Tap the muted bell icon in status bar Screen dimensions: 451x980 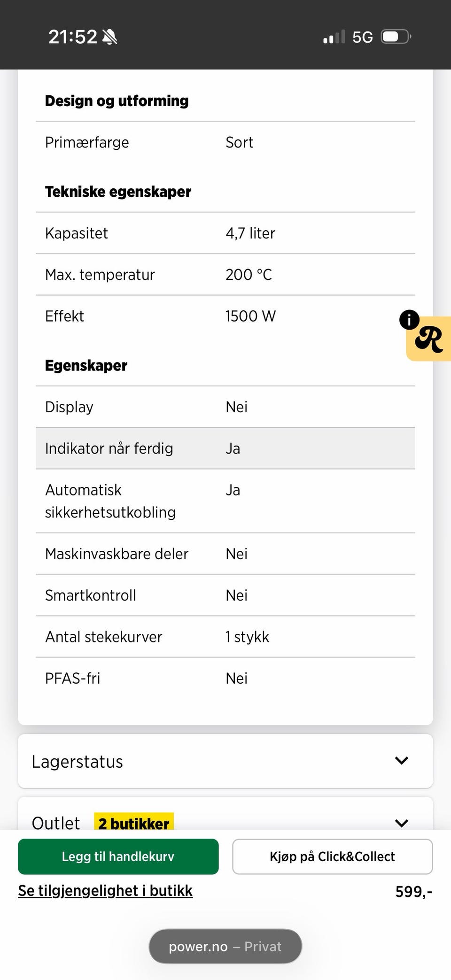pos(110,37)
